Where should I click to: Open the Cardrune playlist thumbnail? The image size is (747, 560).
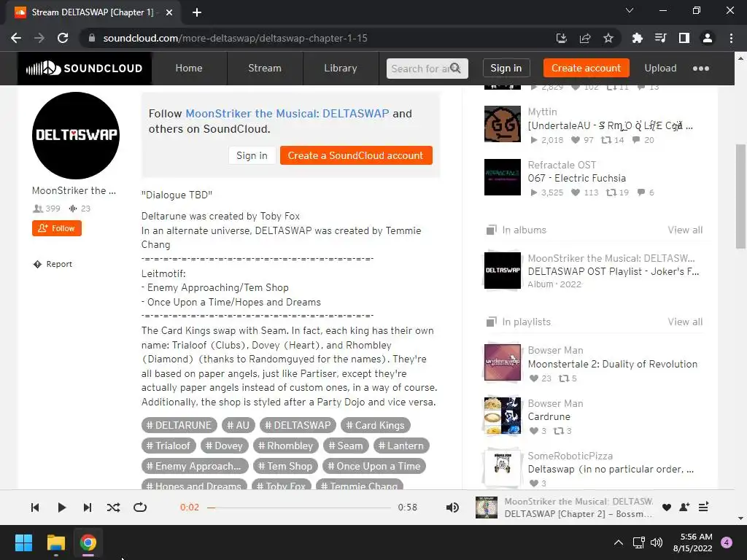(502, 416)
